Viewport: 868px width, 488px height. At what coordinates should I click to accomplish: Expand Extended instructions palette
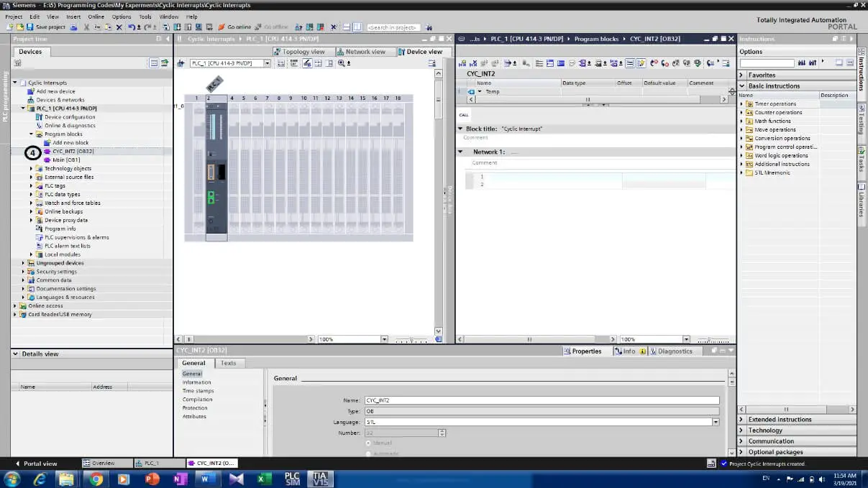point(742,419)
